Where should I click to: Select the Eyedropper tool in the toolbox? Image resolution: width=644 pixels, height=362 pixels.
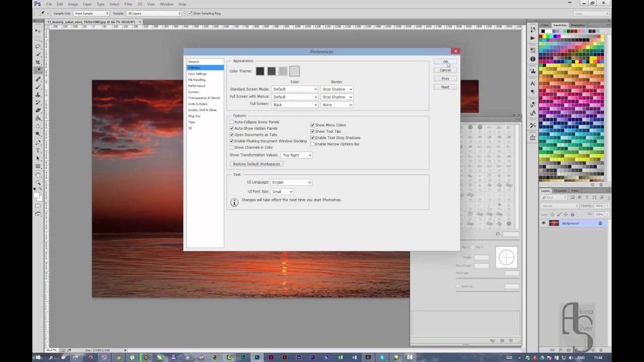pyautogui.click(x=38, y=70)
